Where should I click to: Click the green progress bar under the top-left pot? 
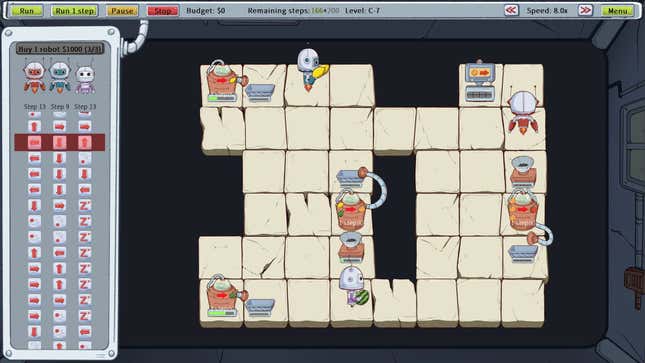(x=222, y=99)
